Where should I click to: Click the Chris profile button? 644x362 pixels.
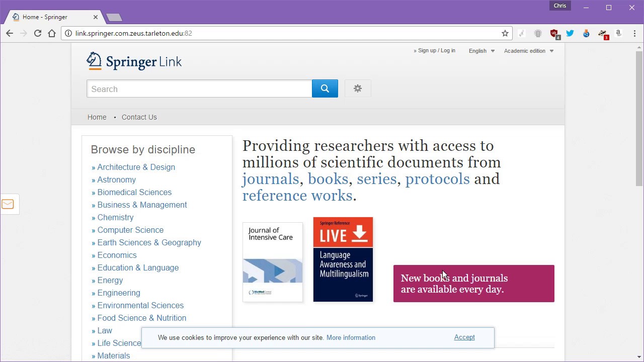[560, 6]
